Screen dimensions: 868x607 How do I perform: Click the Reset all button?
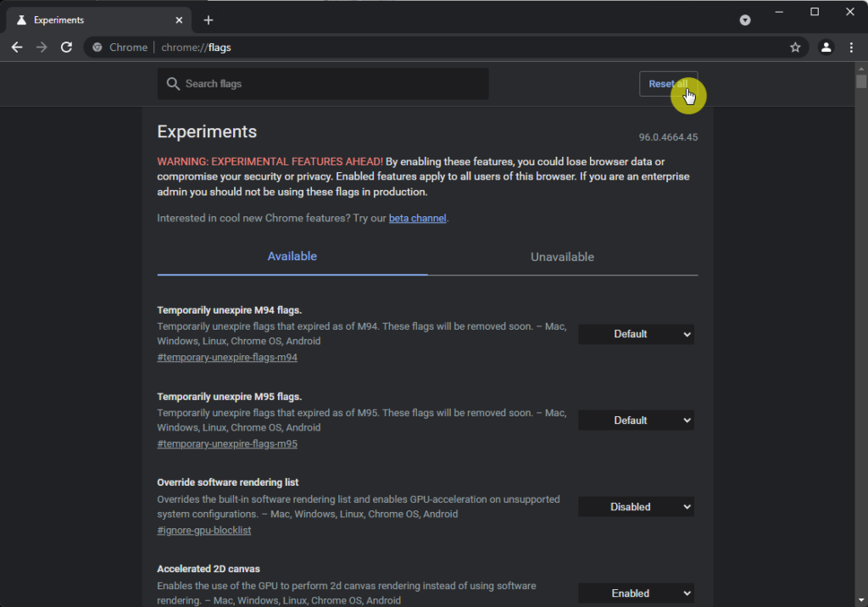[668, 84]
